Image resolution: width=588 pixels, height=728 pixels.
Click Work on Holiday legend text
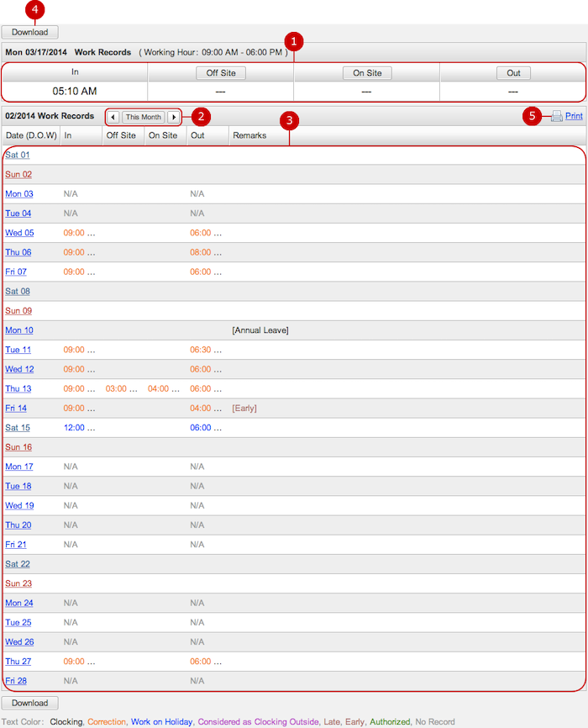[x=161, y=722]
